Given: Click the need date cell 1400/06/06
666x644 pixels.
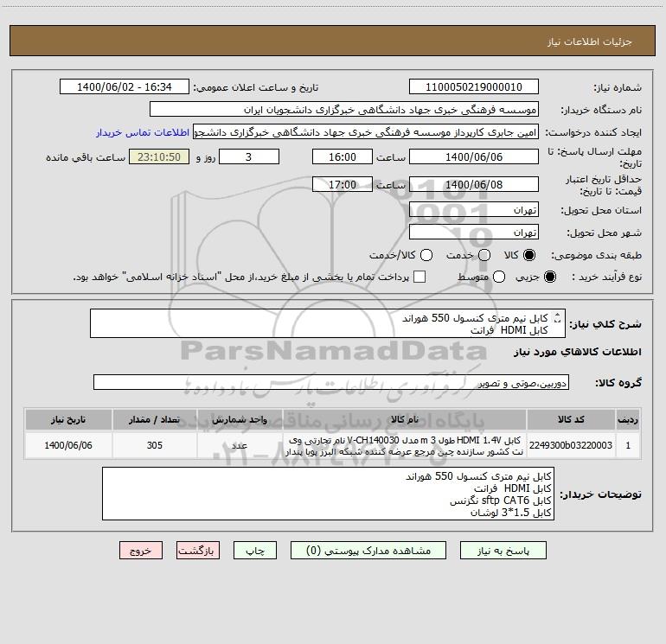Looking at the screenshot, I should [68, 445].
